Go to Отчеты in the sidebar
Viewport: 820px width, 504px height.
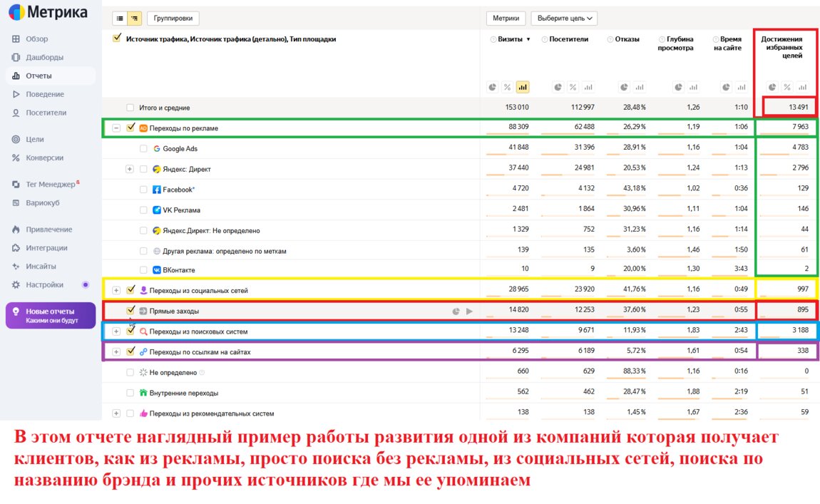click(x=39, y=76)
